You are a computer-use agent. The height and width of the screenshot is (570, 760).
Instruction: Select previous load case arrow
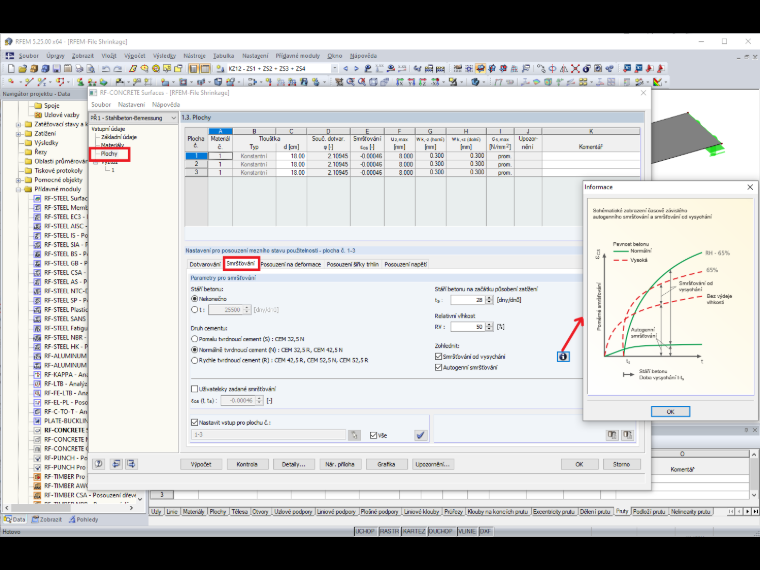pyautogui.click(x=346, y=69)
